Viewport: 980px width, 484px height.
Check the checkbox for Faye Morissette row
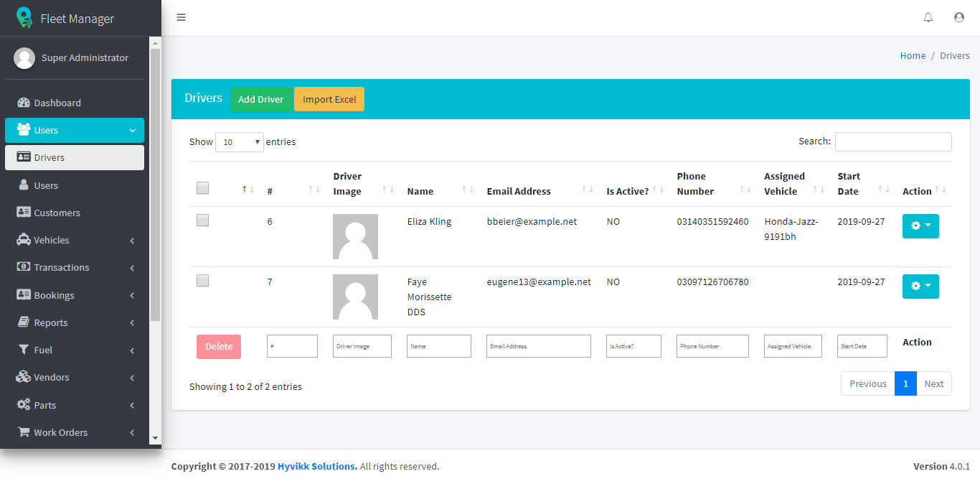pyautogui.click(x=203, y=281)
